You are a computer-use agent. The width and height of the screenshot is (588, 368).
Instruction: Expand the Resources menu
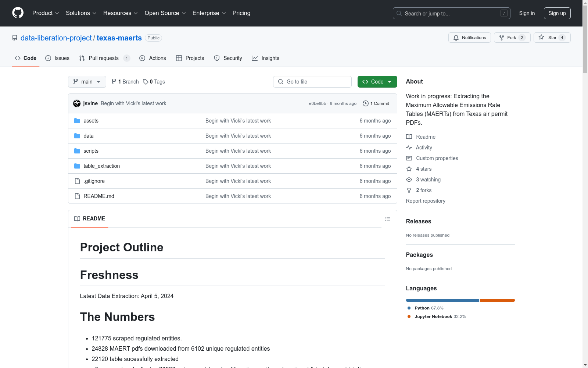pos(121,13)
